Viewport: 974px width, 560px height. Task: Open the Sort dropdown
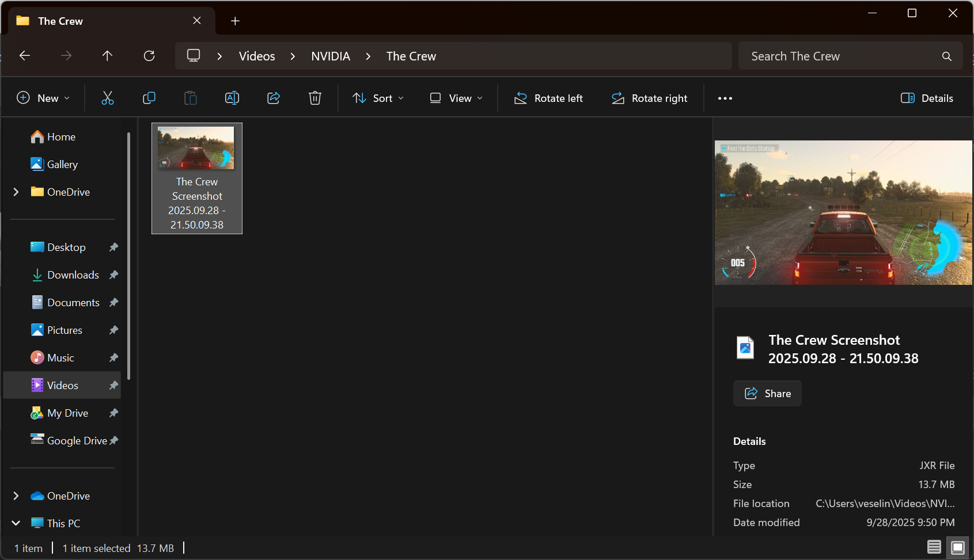point(378,98)
